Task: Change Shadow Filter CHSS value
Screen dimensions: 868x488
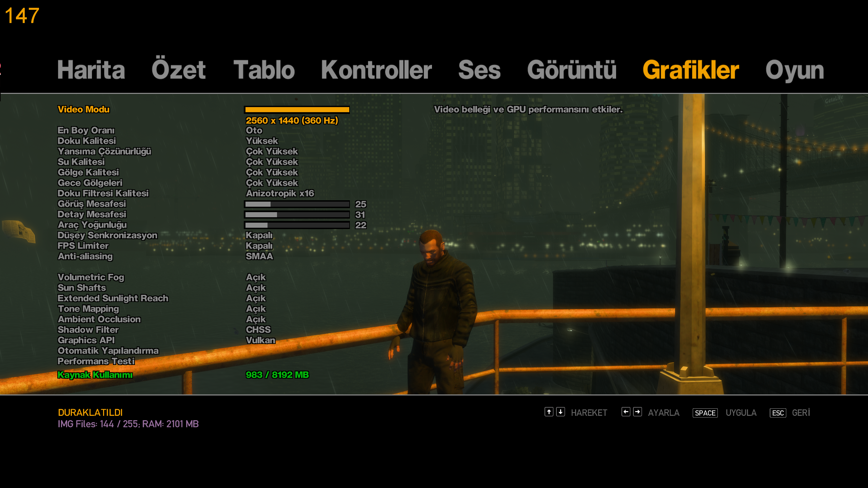Action: pos(258,330)
